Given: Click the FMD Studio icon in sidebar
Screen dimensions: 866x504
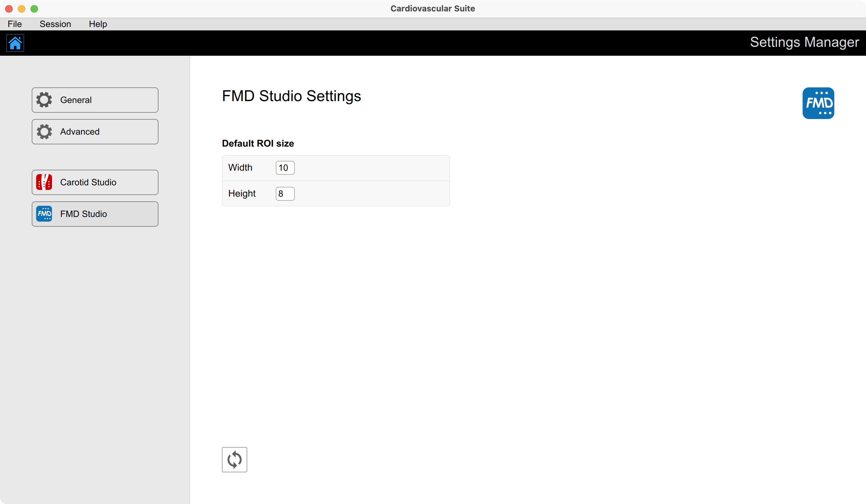Looking at the screenshot, I should 44,214.
